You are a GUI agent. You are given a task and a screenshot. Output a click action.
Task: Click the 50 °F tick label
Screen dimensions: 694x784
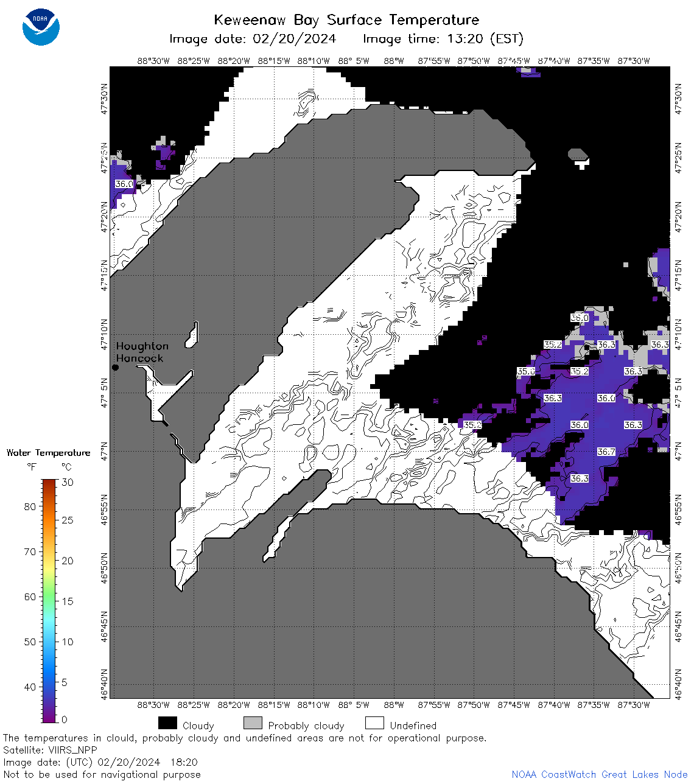[x=30, y=642]
